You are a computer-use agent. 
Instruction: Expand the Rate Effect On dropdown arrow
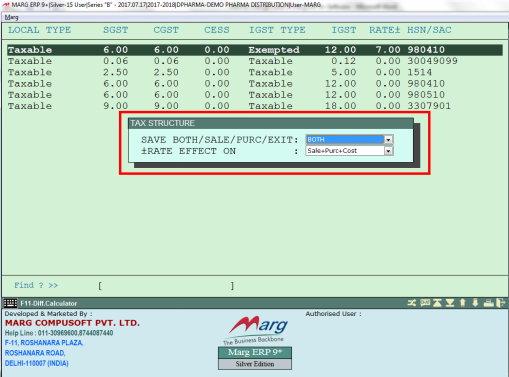point(388,151)
